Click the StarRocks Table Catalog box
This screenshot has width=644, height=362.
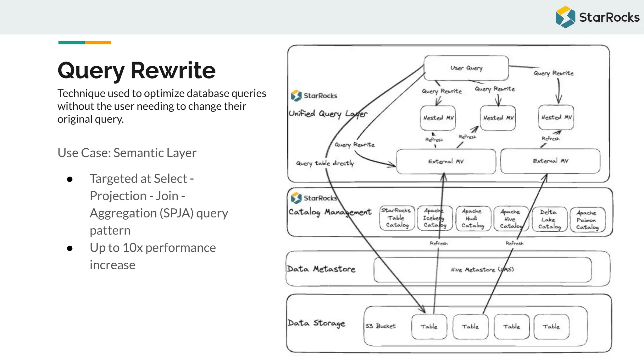click(x=397, y=218)
